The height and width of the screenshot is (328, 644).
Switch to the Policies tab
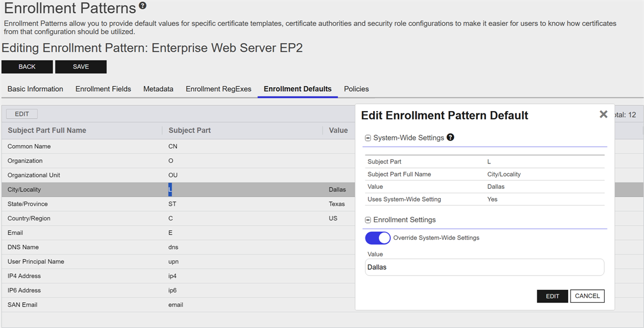click(x=356, y=89)
